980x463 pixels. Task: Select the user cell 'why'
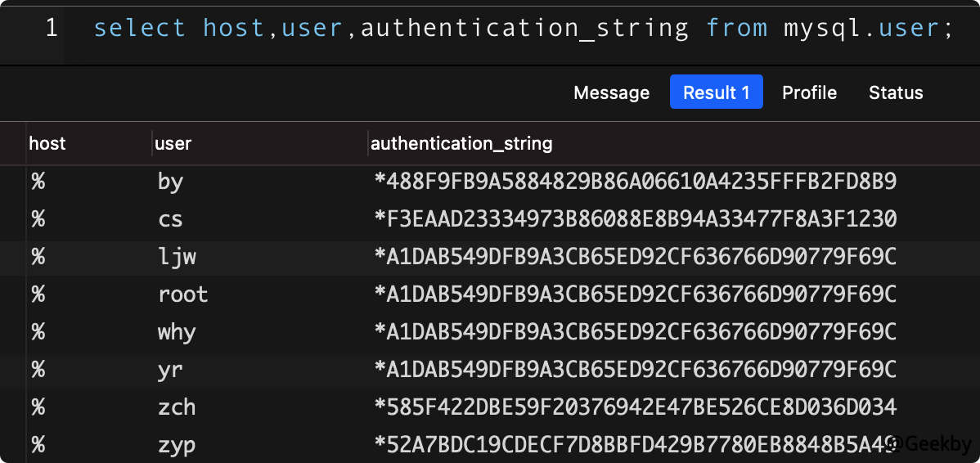click(x=177, y=332)
